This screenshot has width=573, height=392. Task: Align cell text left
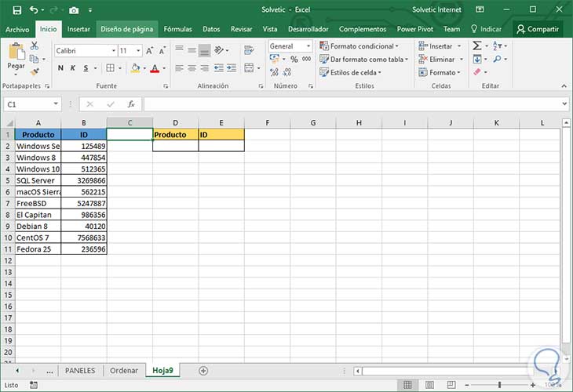point(179,68)
